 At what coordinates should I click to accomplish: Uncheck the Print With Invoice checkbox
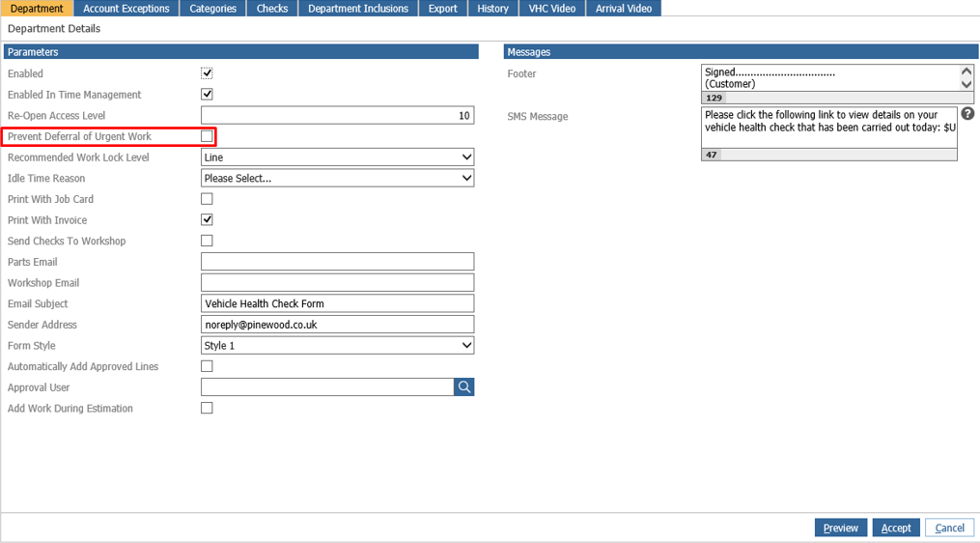point(207,220)
